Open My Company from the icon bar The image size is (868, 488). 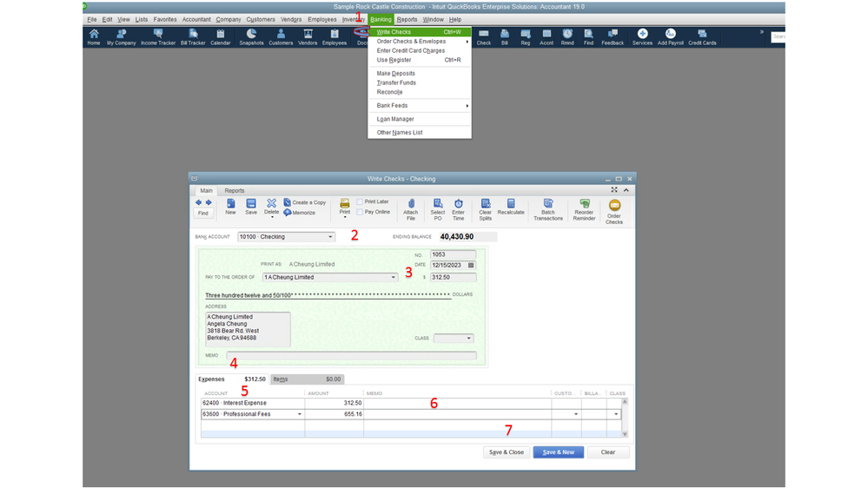pos(122,37)
